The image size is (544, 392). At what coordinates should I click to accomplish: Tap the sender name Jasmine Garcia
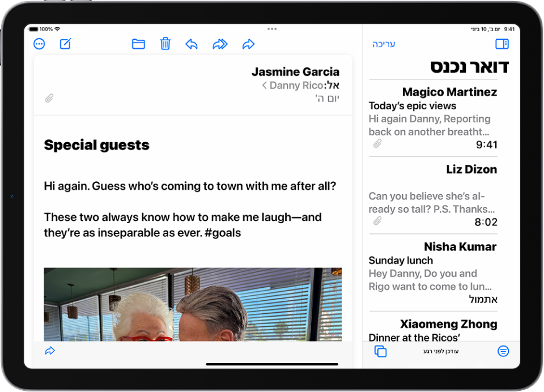(x=296, y=72)
